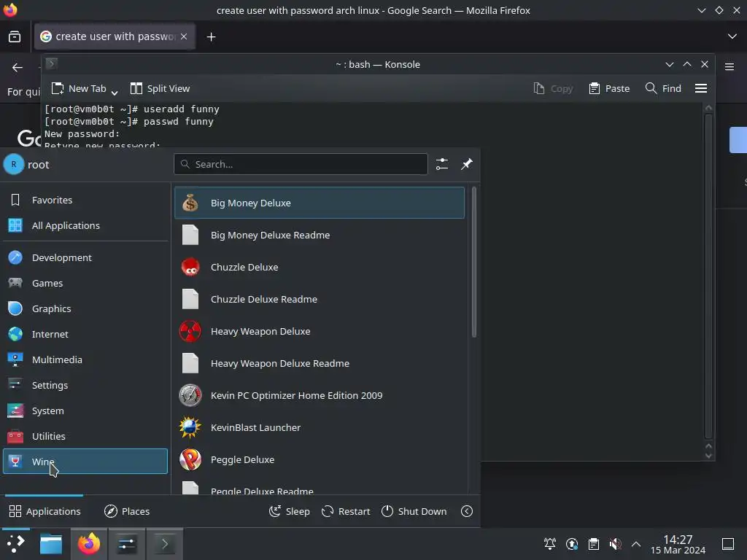Viewport: 747px width, 560px height.
Task: Select 'create user with password' Firefox tab
Action: click(115, 36)
